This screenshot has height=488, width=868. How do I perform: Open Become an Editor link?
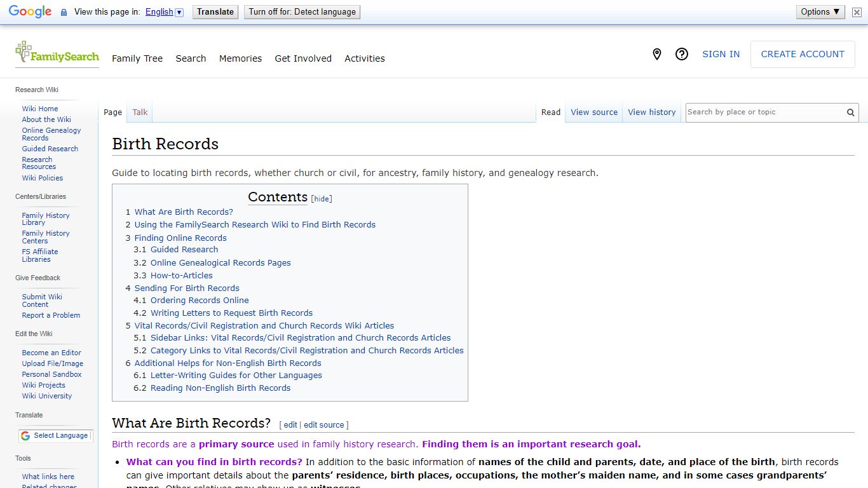click(51, 353)
